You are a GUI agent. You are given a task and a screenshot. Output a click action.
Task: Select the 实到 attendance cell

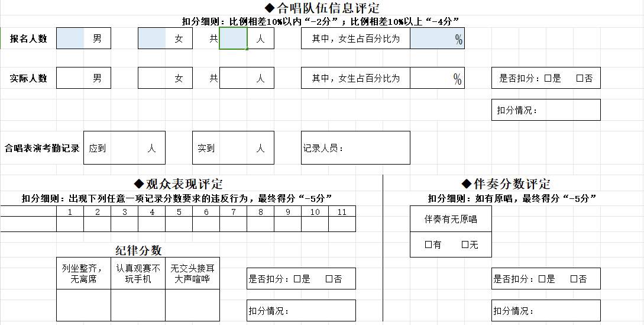click(x=233, y=148)
